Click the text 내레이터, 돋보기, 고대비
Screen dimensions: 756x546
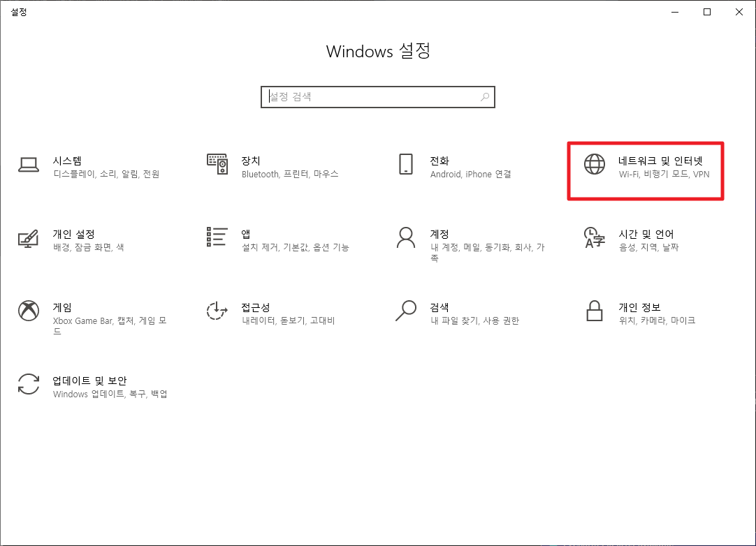(288, 320)
